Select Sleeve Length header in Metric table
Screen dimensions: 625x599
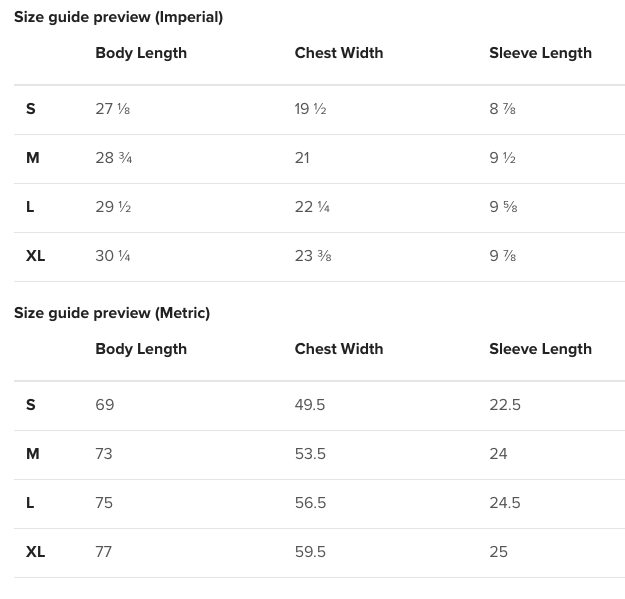(540, 349)
